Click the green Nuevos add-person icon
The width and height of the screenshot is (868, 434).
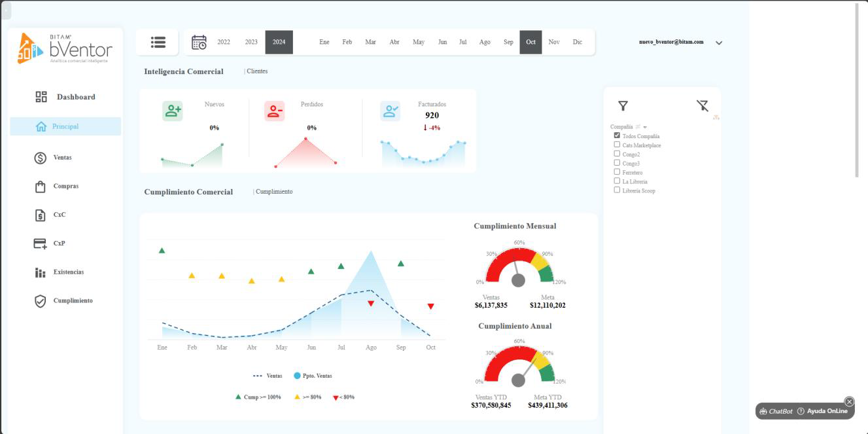(x=173, y=111)
